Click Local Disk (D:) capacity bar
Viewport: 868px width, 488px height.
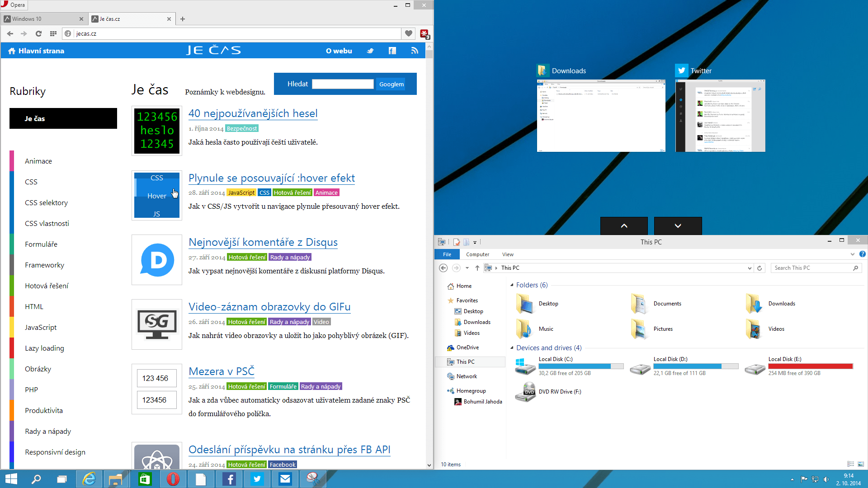[696, 366]
